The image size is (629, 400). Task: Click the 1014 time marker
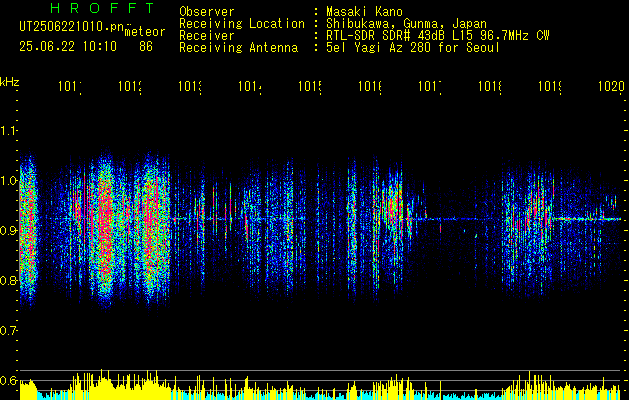coord(250,86)
